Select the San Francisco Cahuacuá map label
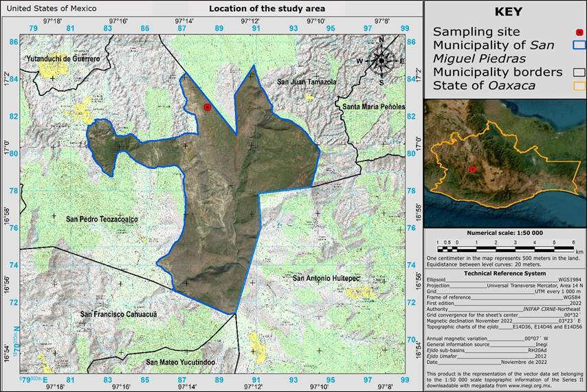This screenshot has height=392, width=587. click(119, 314)
